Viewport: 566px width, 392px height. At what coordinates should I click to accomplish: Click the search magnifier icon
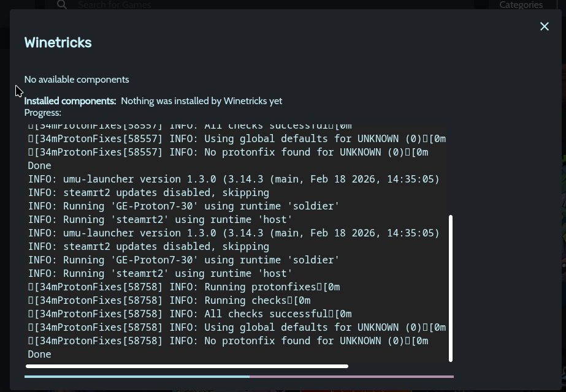point(62,5)
